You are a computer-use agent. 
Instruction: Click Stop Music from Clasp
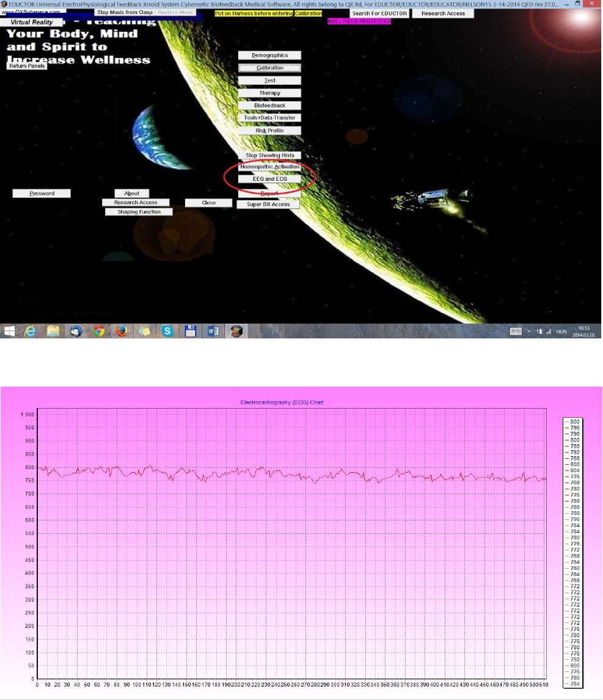(x=125, y=12)
